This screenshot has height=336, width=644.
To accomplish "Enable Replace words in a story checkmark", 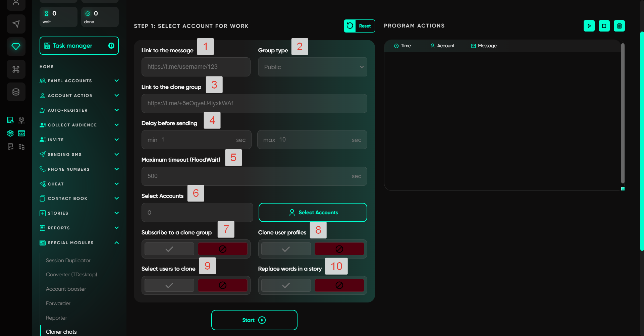I will click(x=286, y=285).
